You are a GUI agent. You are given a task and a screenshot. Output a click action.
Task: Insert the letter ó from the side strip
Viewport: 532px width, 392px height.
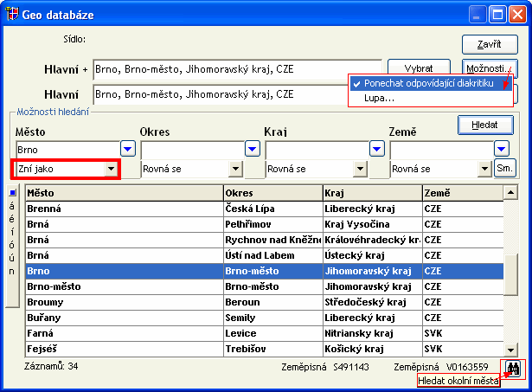click(x=12, y=245)
